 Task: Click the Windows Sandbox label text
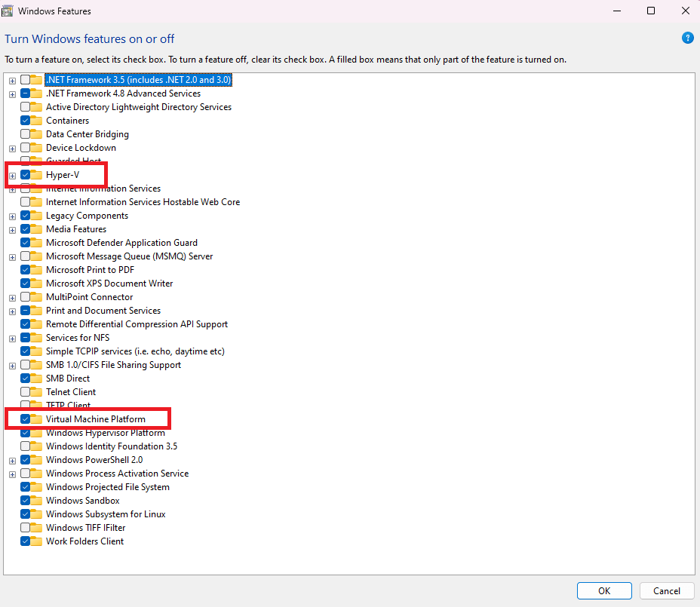[x=82, y=501]
